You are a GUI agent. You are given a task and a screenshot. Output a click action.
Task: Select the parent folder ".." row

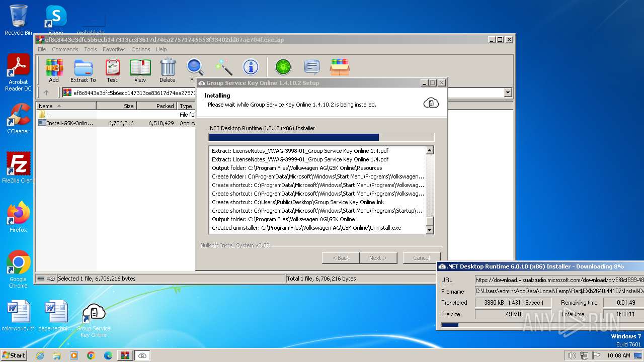coord(116,115)
